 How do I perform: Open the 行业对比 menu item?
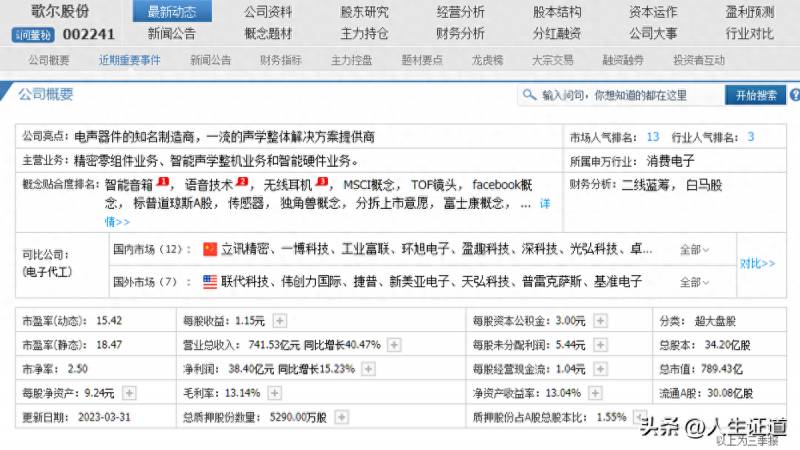[749, 34]
